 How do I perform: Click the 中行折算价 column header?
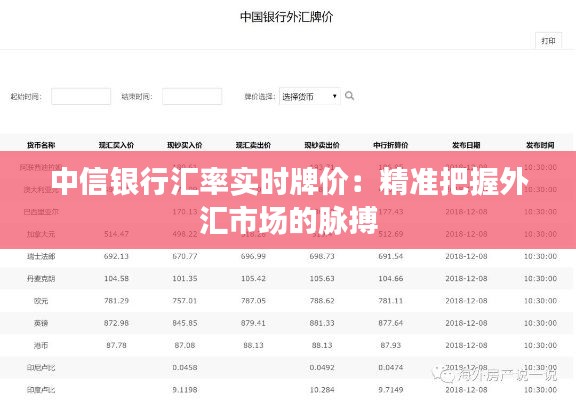[390, 145]
